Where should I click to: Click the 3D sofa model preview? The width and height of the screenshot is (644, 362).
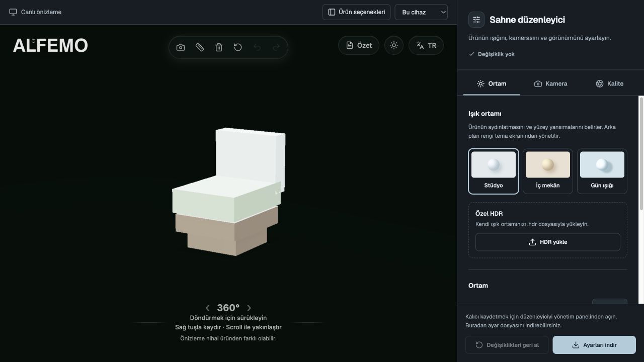tap(229, 192)
